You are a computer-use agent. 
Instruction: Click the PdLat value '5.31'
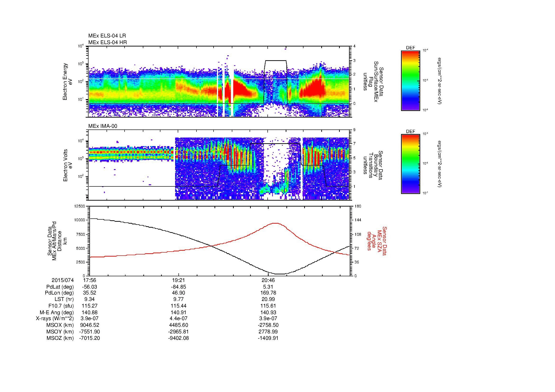[x=268, y=287]
